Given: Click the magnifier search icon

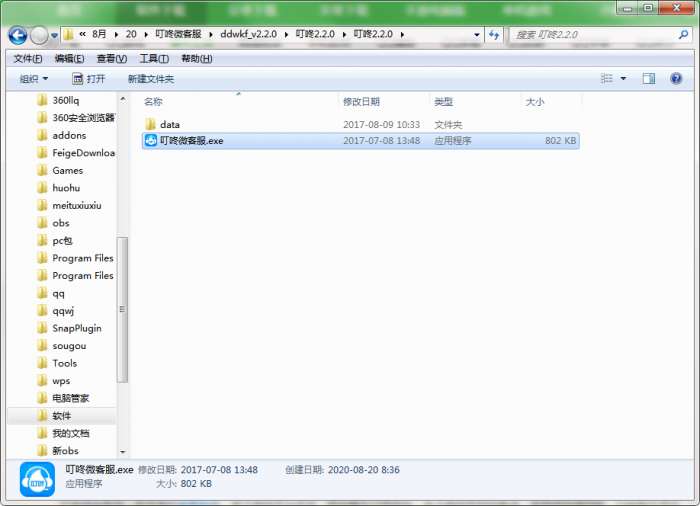Looking at the screenshot, I should tap(683, 34).
